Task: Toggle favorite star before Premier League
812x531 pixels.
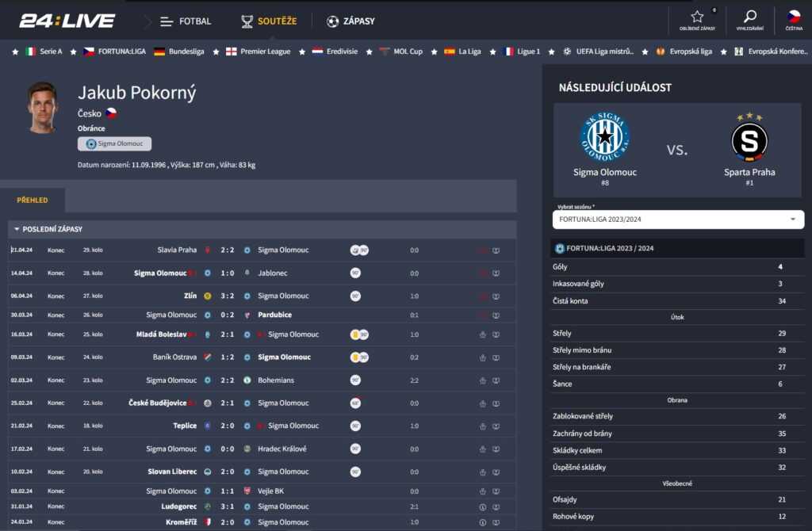Action: 216,52
